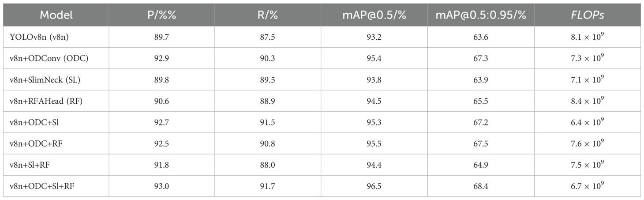The height and width of the screenshot is (200, 644).
Task: Click the mAP@0.5:0.95/% column header
Action: tap(480, 15)
